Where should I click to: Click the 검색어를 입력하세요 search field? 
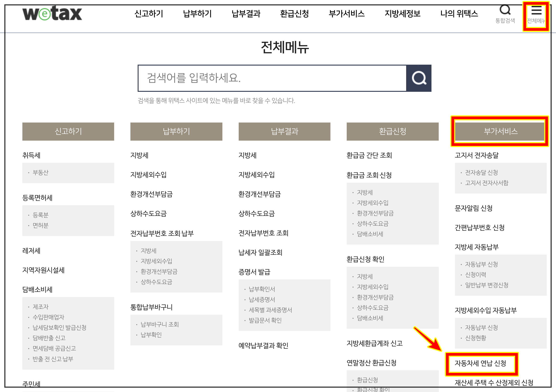[272, 78]
